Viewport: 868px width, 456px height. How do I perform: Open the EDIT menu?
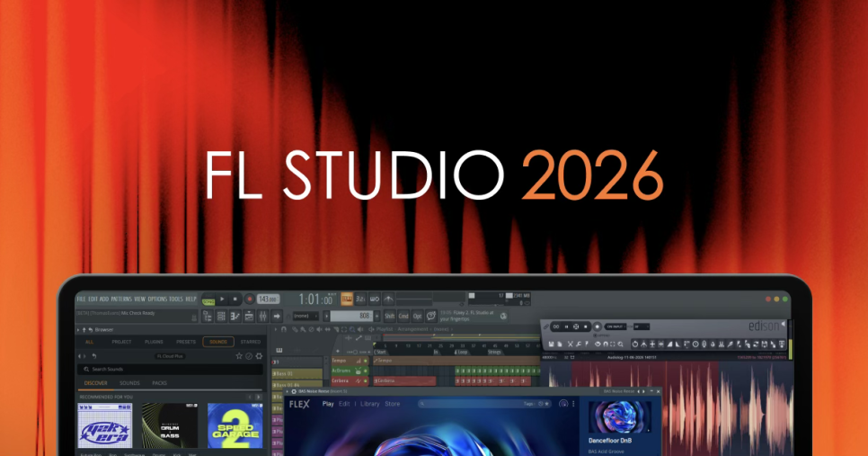pyautogui.click(x=93, y=299)
